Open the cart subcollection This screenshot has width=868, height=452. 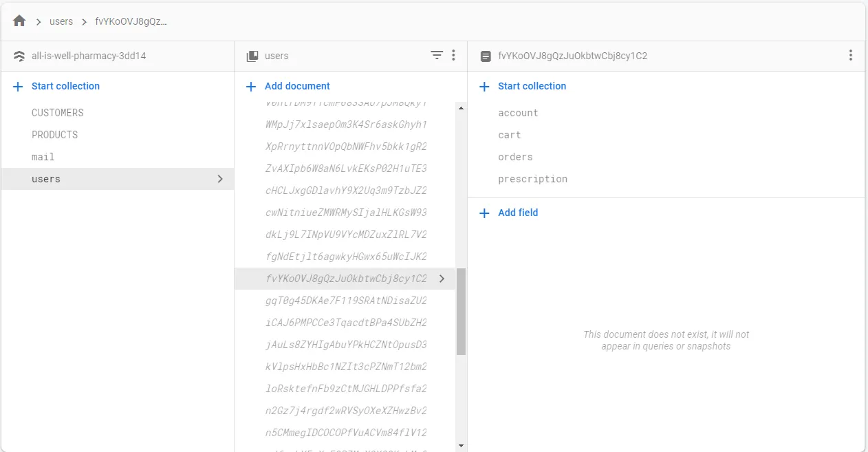click(510, 135)
